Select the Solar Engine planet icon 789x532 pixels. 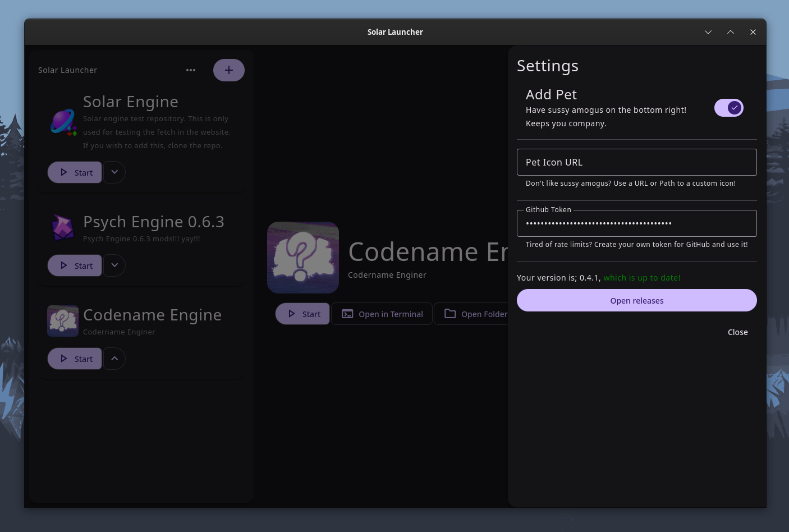pos(63,122)
